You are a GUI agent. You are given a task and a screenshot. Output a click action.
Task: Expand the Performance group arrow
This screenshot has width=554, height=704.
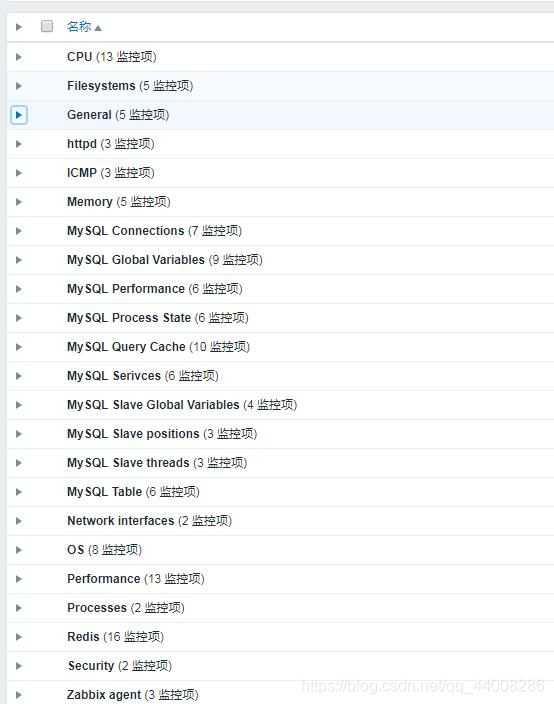(x=18, y=579)
